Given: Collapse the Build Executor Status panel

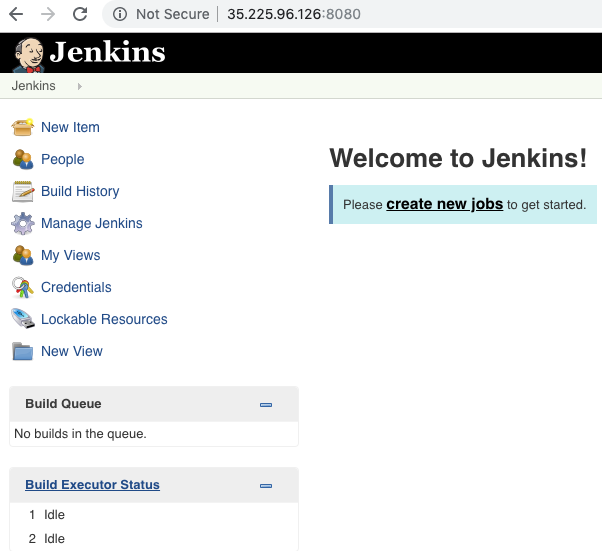Looking at the screenshot, I should pos(266,486).
